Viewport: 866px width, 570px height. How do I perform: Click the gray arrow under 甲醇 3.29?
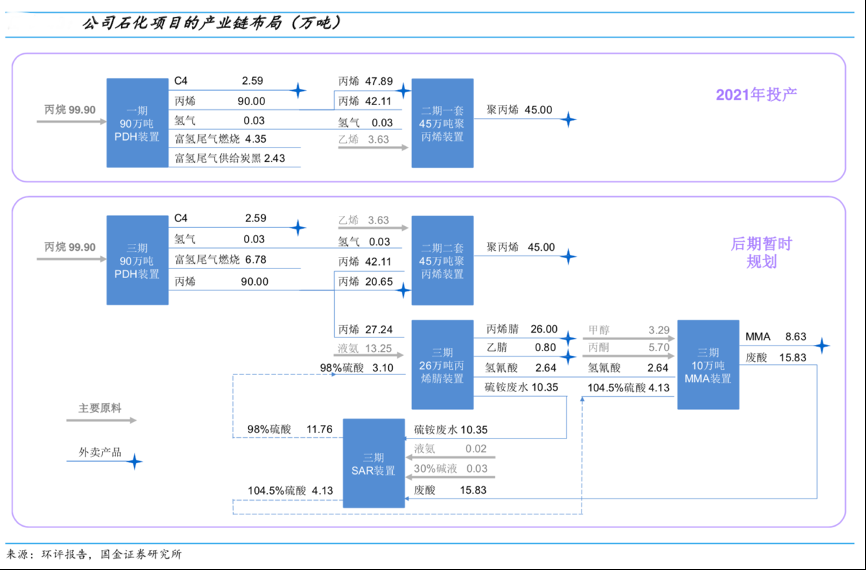coord(630,339)
